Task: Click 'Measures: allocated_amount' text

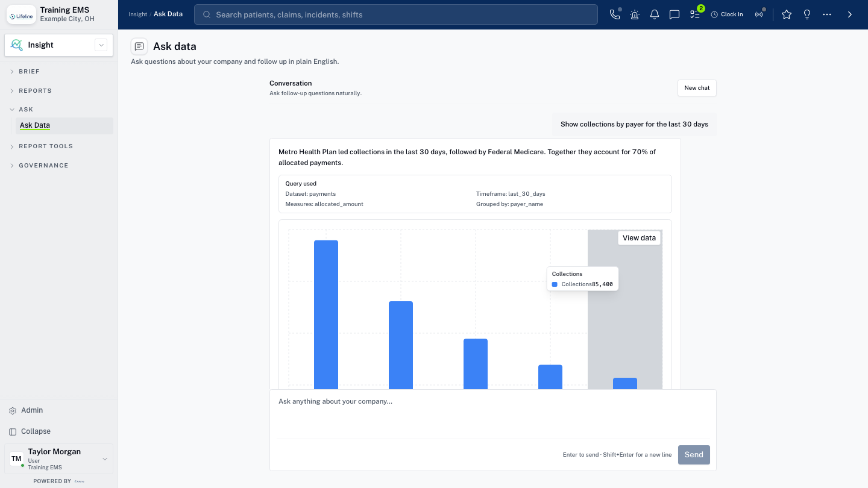Action: 324,204
